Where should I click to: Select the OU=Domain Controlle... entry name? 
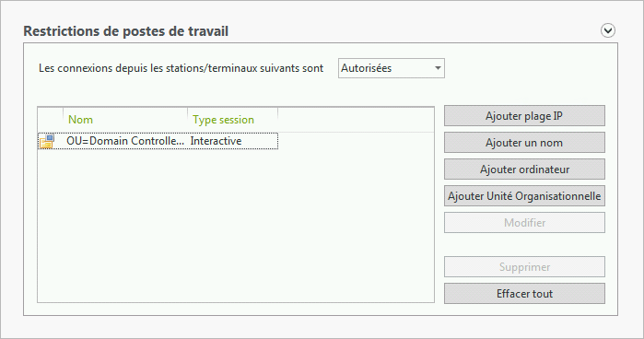pos(125,141)
